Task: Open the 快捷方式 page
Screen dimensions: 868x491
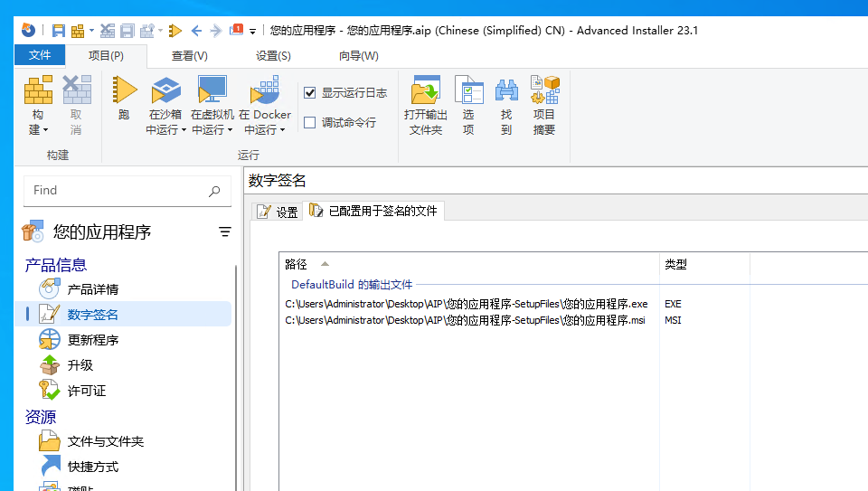Action: pos(92,467)
